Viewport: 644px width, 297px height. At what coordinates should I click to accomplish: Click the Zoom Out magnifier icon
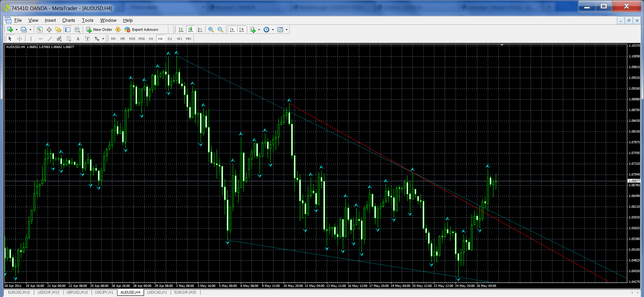[220, 30]
